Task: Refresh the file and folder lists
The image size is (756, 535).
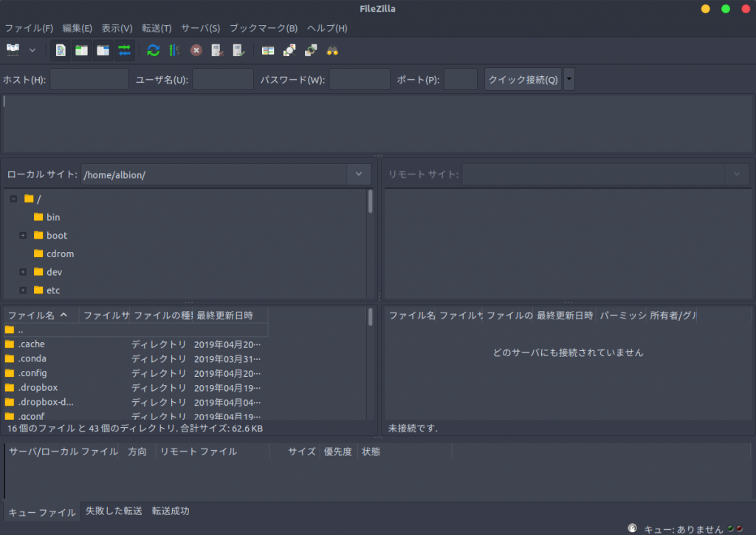Action: pos(154,50)
